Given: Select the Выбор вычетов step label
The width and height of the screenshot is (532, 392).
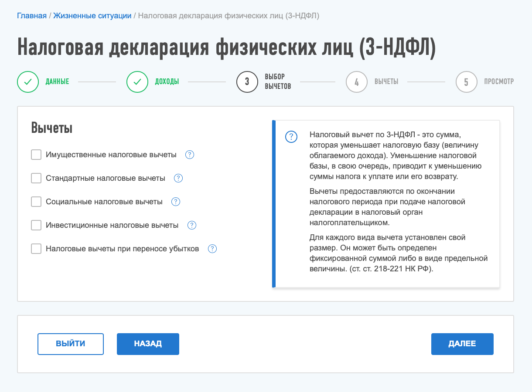Looking at the screenshot, I should click(278, 82).
